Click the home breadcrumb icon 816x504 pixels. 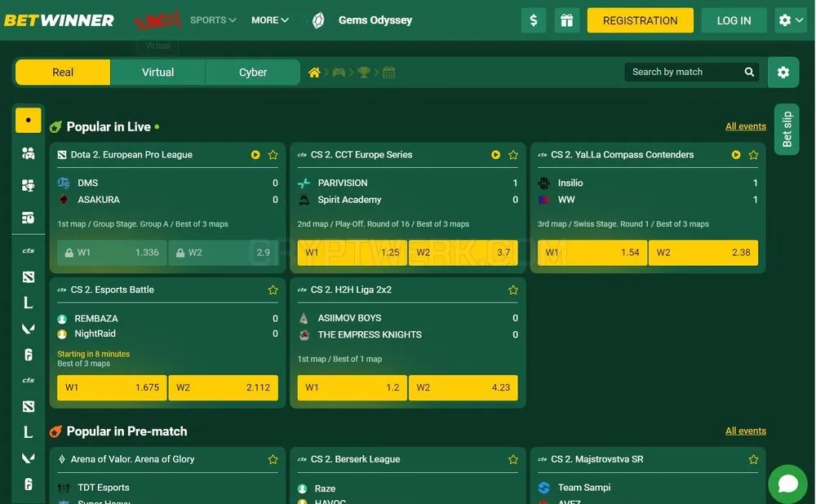click(314, 73)
